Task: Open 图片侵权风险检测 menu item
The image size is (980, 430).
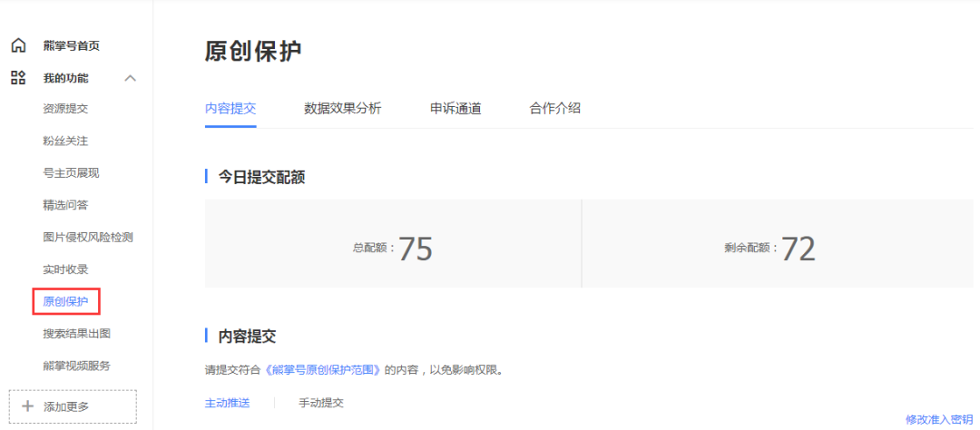Action: 88,237
